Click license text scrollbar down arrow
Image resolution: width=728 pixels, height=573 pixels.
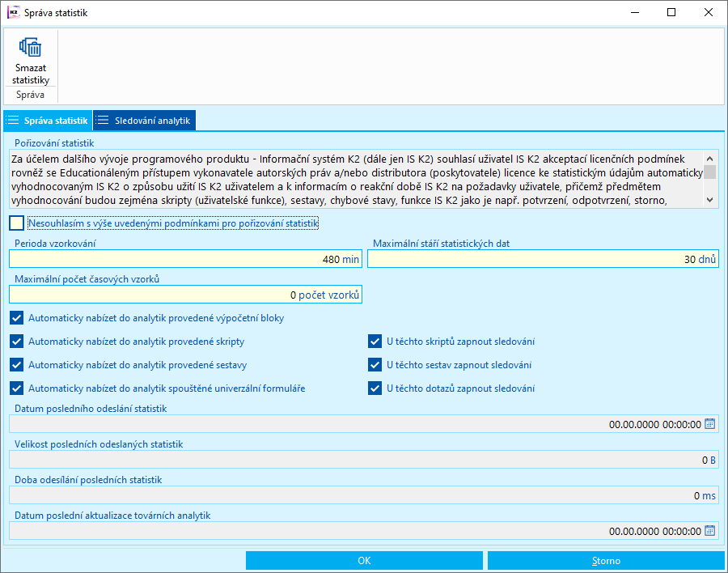709,200
